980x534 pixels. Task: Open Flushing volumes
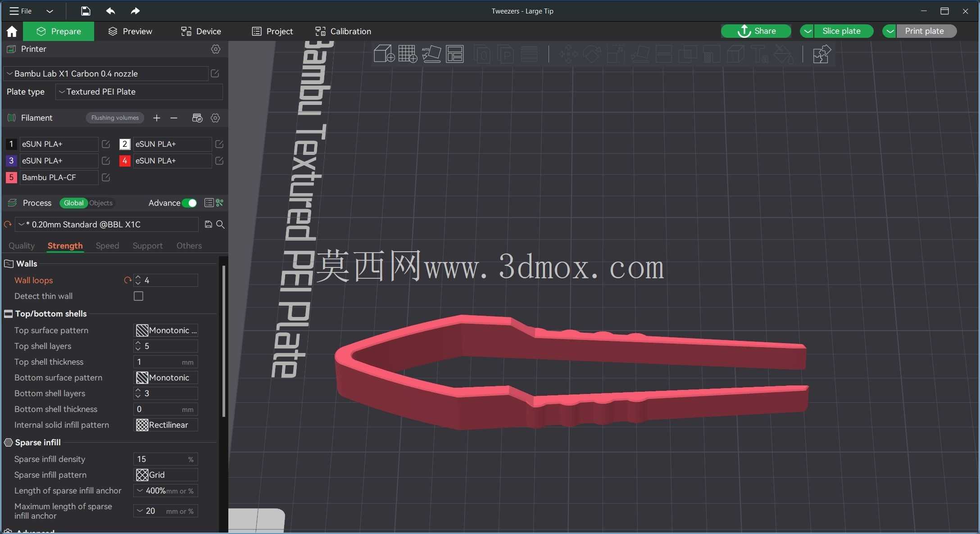click(115, 118)
